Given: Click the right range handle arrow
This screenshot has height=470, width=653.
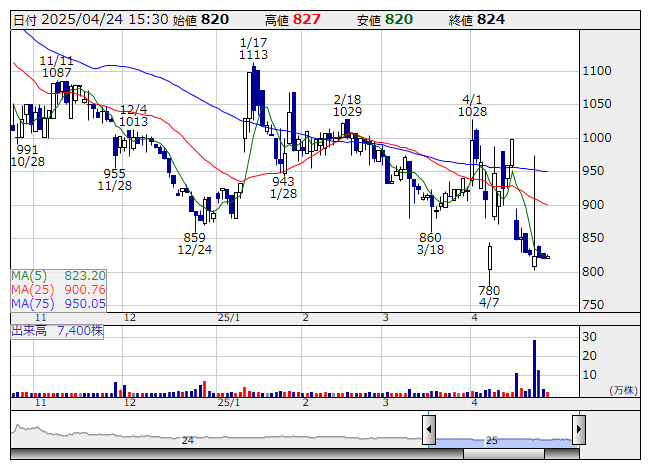Looking at the screenshot, I should 579,429.
